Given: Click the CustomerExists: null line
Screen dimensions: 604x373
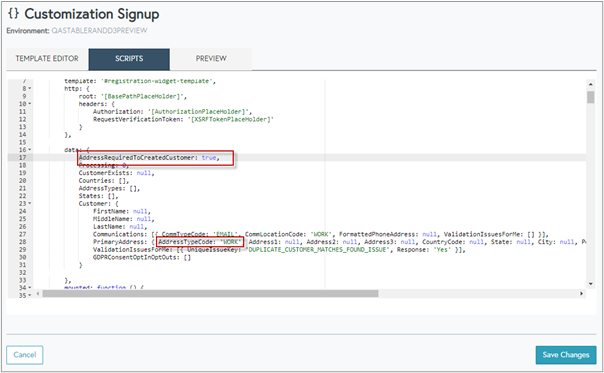Looking at the screenshot, I should pos(116,173).
